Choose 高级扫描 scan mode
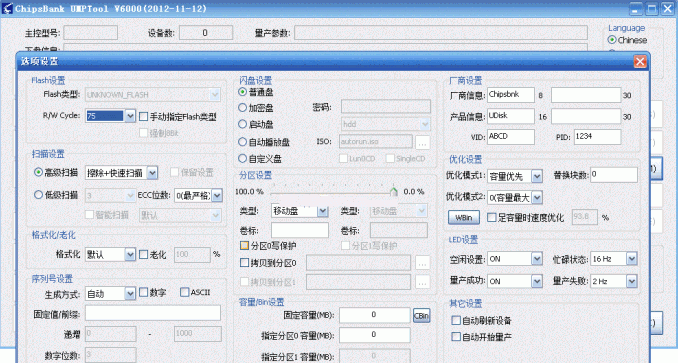 38,172
